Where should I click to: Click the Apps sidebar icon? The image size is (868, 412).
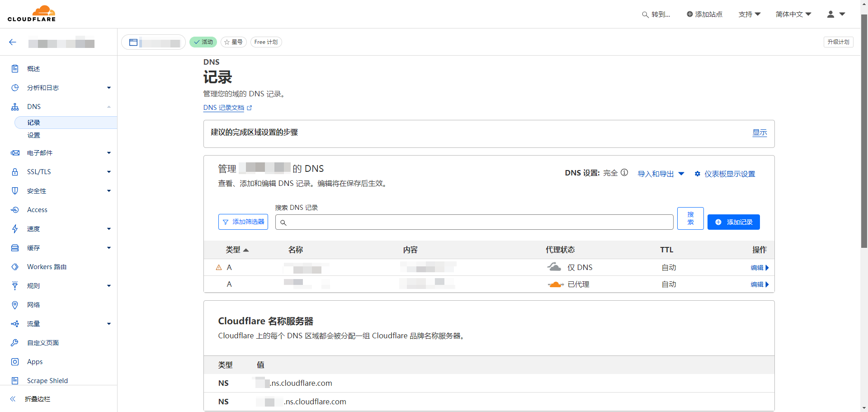(15, 362)
